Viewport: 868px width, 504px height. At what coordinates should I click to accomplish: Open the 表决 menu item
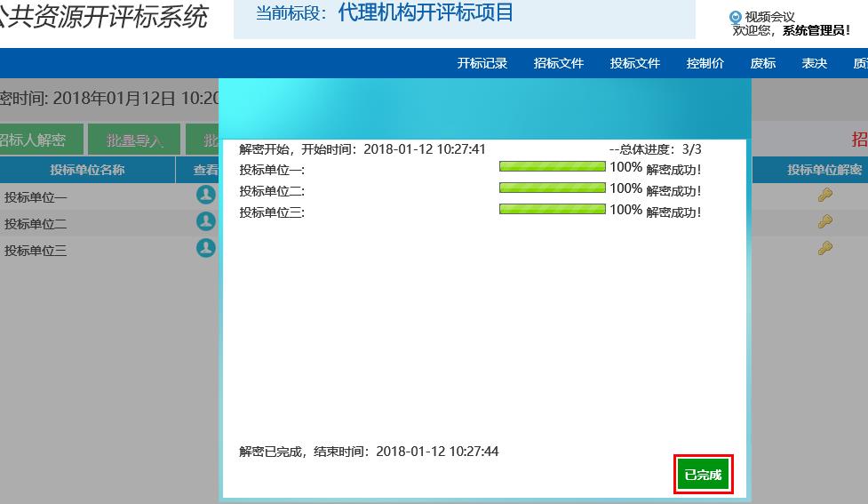click(815, 63)
